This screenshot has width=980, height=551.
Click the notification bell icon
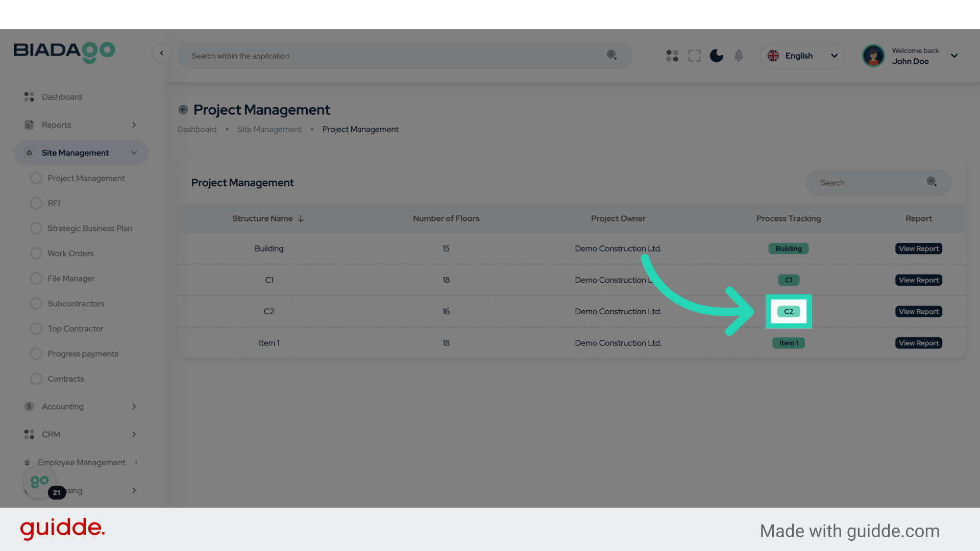pyautogui.click(x=739, y=56)
